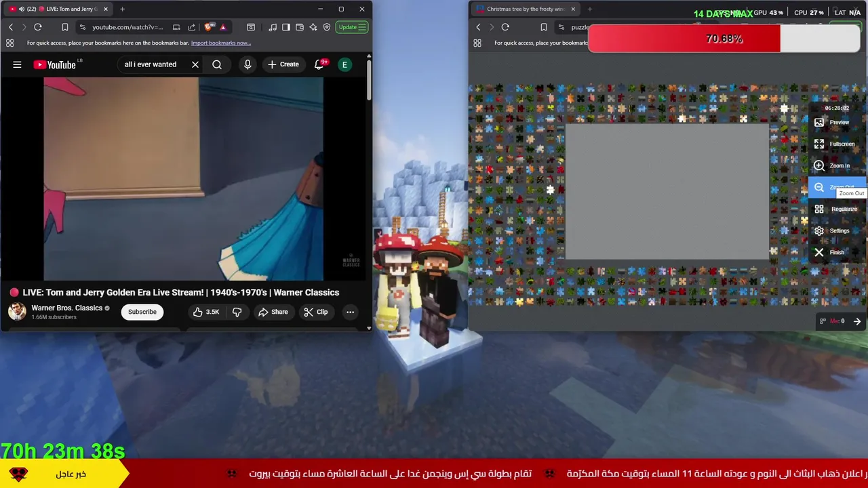Click the puzzle timer 06:28:02
This screenshot has width=868, height=488.
point(837,108)
